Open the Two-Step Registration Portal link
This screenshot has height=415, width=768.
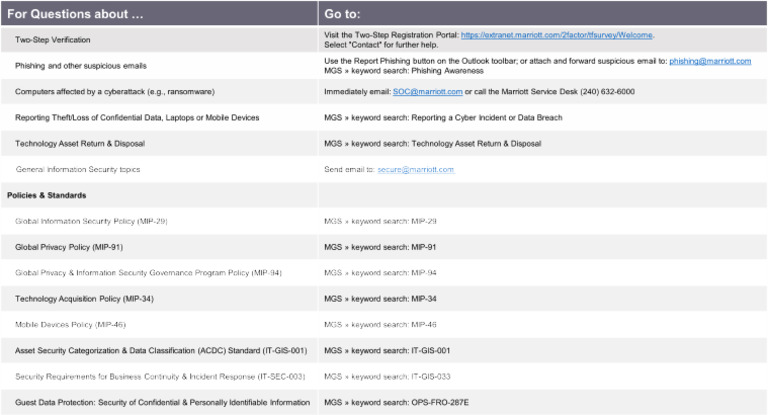click(557, 35)
